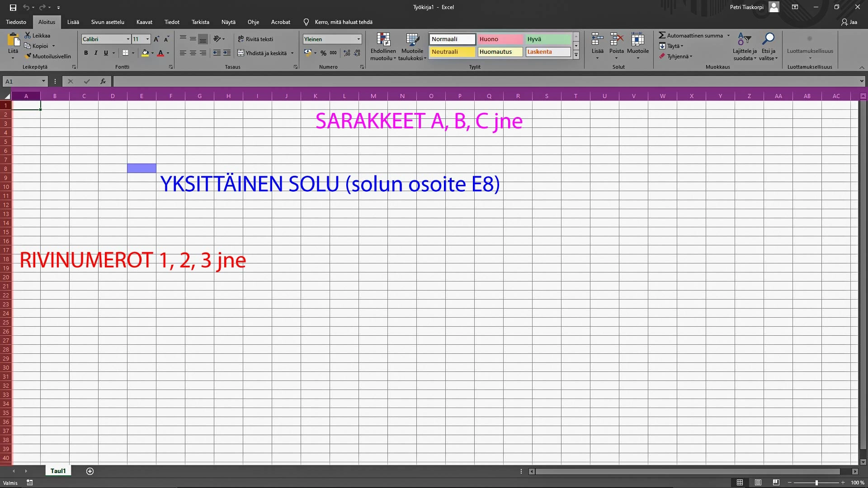Open the Kaavat ribbon tab
Image resolution: width=868 pixels, height=488 pixels.
pyautogui.click(x=144, y=22)
